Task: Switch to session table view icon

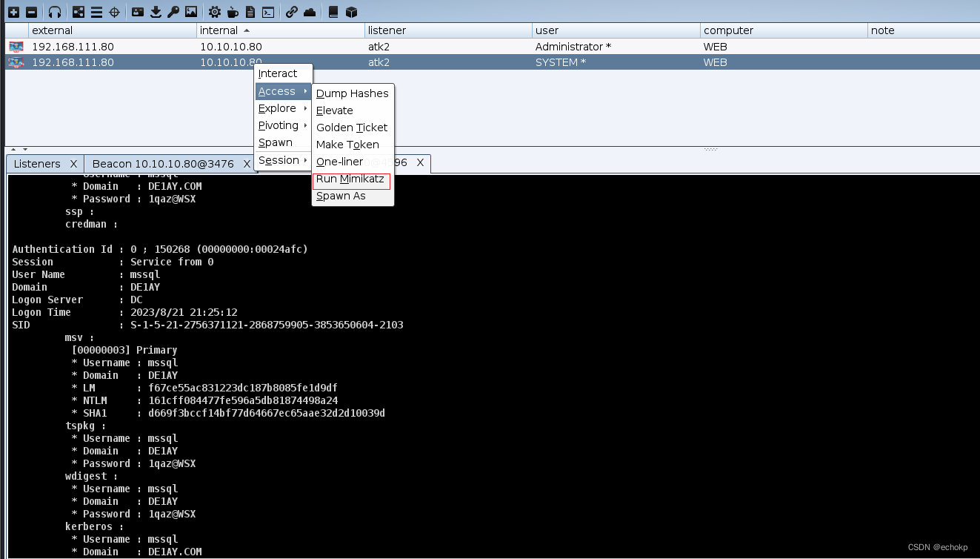Action: pos(96,12)
